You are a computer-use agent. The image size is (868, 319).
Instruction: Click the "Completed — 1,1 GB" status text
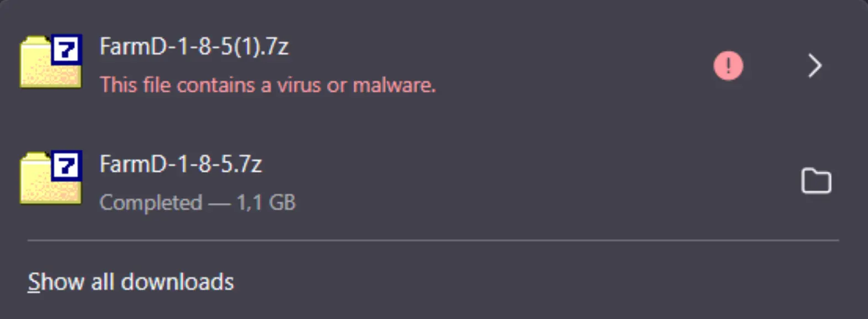[197, 203]
